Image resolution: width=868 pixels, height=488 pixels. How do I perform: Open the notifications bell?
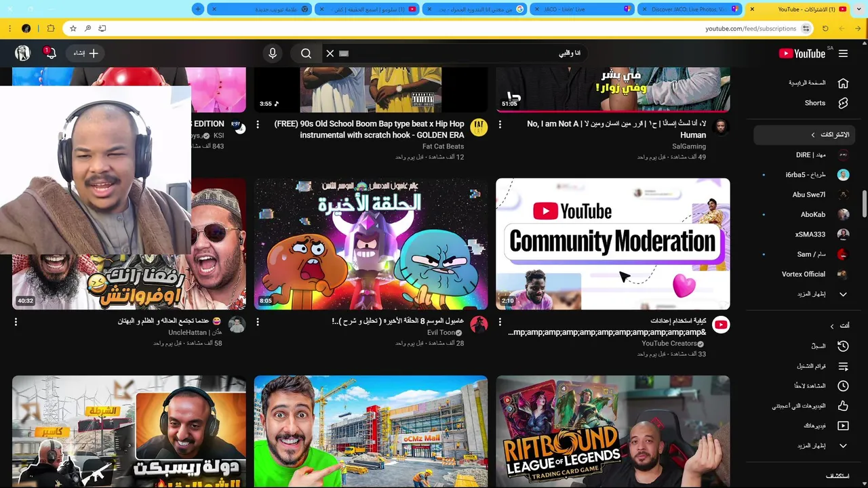(50, 53)
